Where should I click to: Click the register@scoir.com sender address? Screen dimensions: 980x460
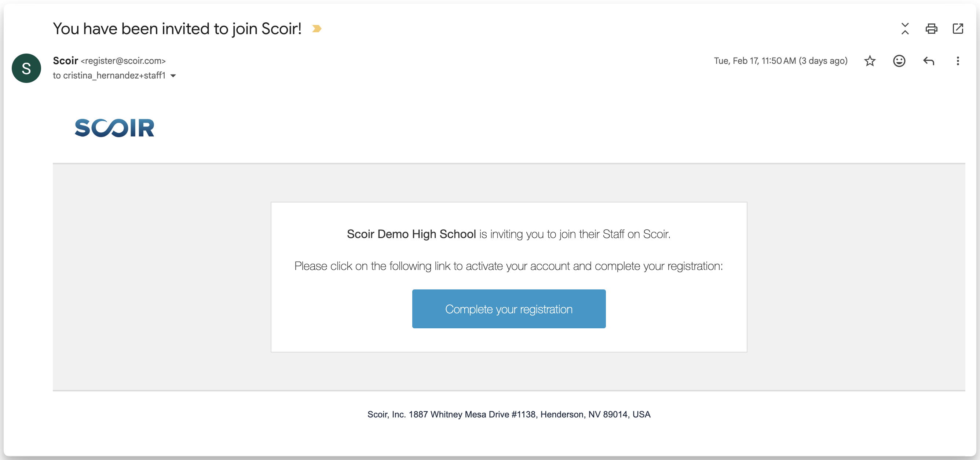click(123, 61)
